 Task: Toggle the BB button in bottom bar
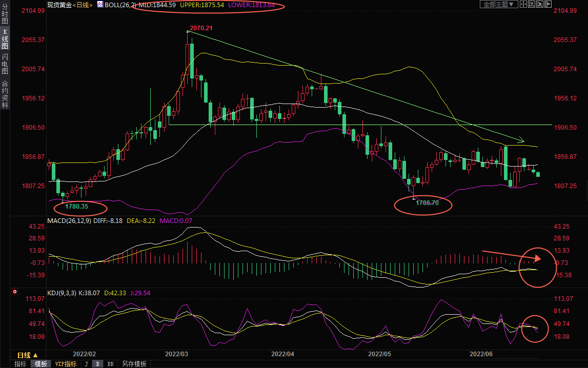pos(110,364)
